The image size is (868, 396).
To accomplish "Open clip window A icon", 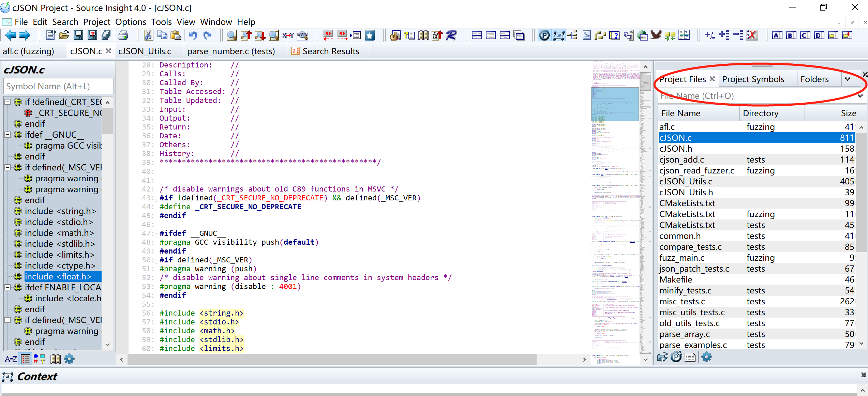I will coord(777,35).
